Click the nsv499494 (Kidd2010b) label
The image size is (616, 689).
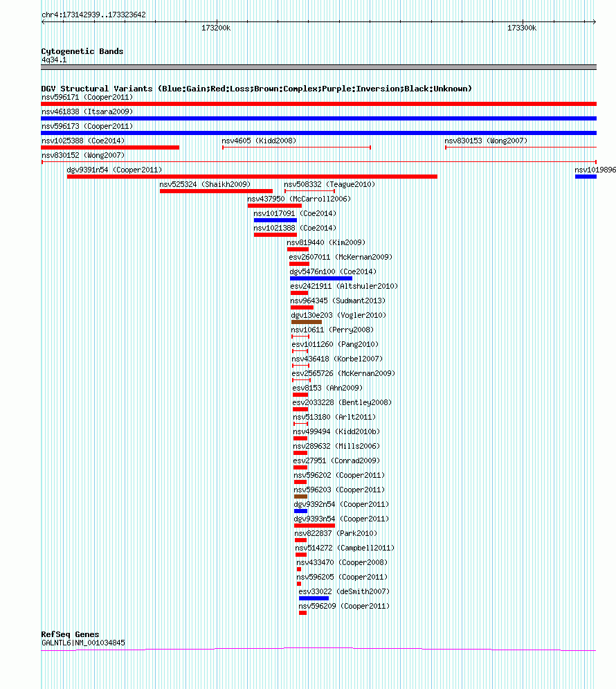[336, 431]
